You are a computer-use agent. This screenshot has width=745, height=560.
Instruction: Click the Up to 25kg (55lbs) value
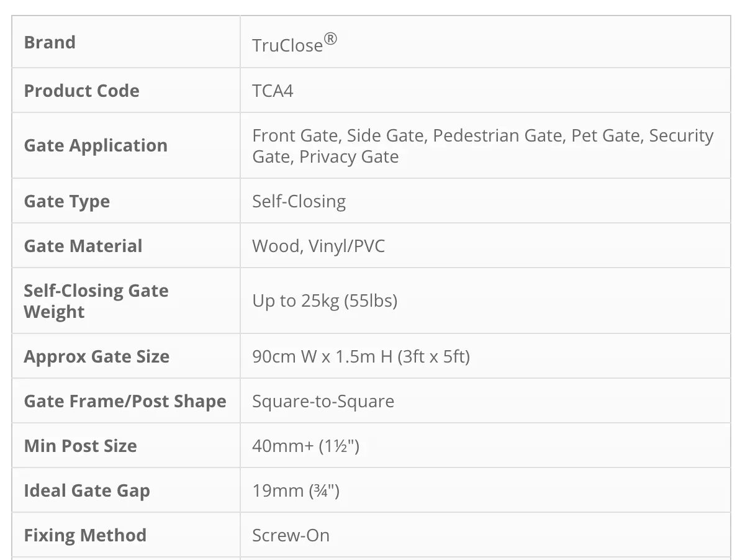pos(324,301)
